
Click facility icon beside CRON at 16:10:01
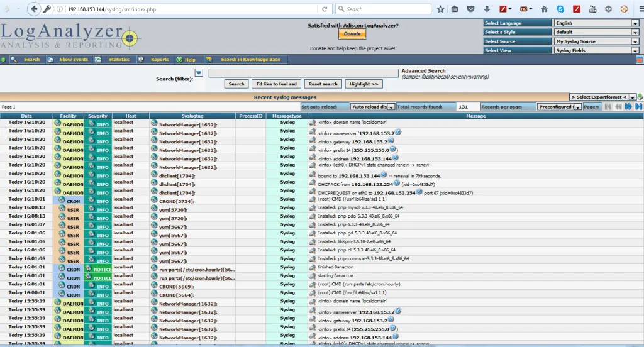[62, 200]
